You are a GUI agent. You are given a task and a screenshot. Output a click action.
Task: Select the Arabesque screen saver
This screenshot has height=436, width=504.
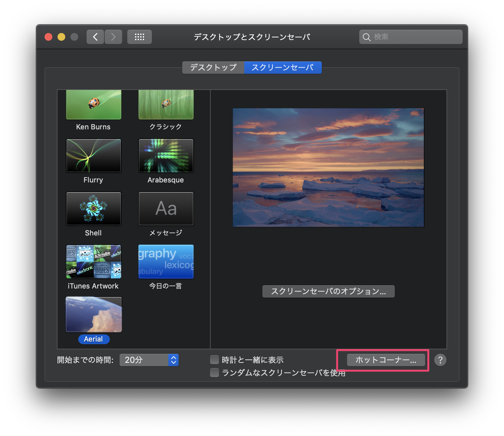[166, 156]
